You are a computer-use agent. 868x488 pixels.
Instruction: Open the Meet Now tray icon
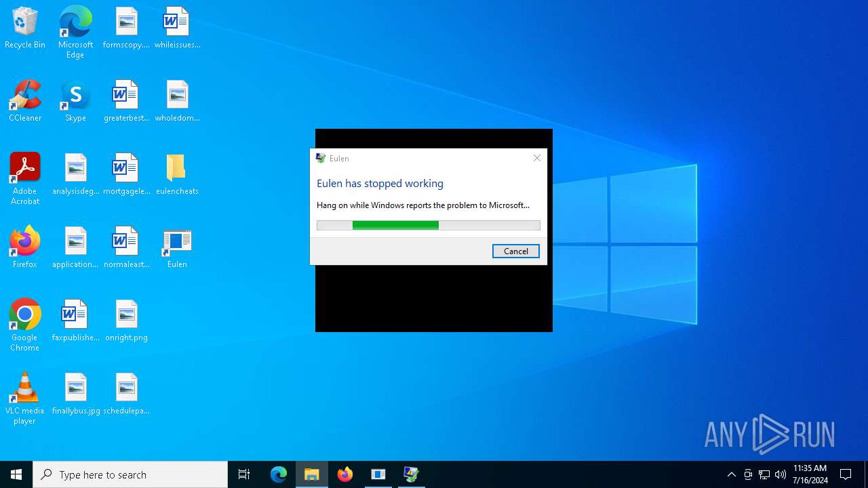(748, 474)
